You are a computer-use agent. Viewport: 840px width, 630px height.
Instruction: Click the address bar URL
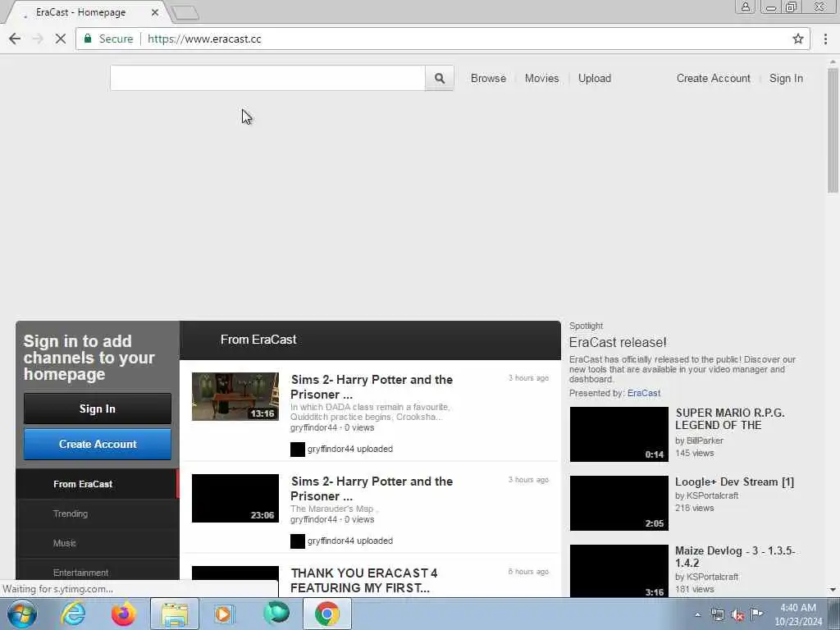click(204, 39)
